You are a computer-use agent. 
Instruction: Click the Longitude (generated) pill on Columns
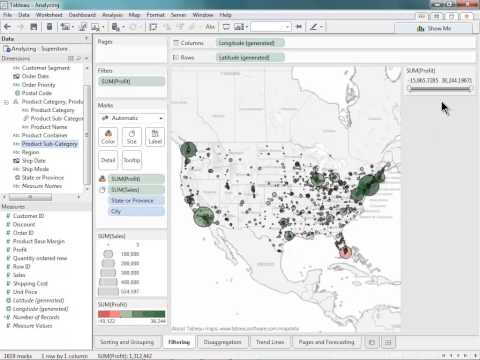(250, 43)
